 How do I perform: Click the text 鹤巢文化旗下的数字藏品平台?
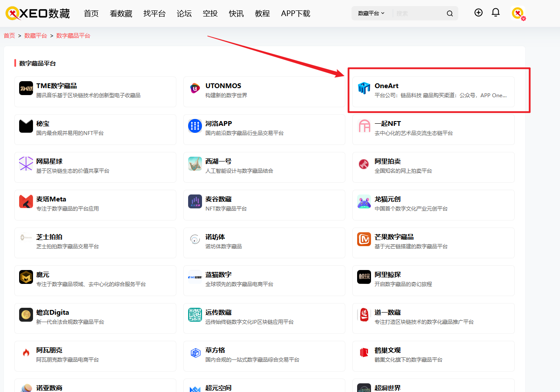(408, 359)
